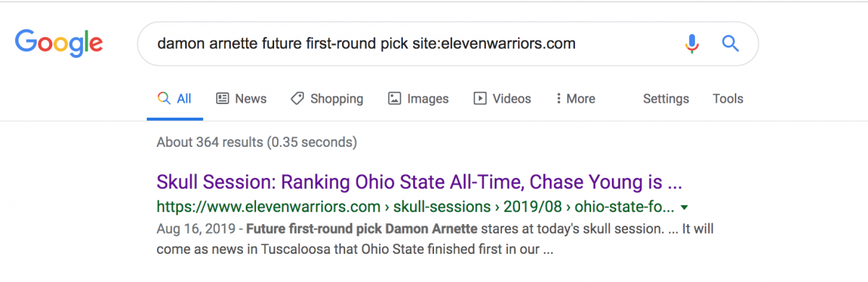Activate the microphone voice search icon
This screenshot has height=282, width=868.
pos(692,44)
